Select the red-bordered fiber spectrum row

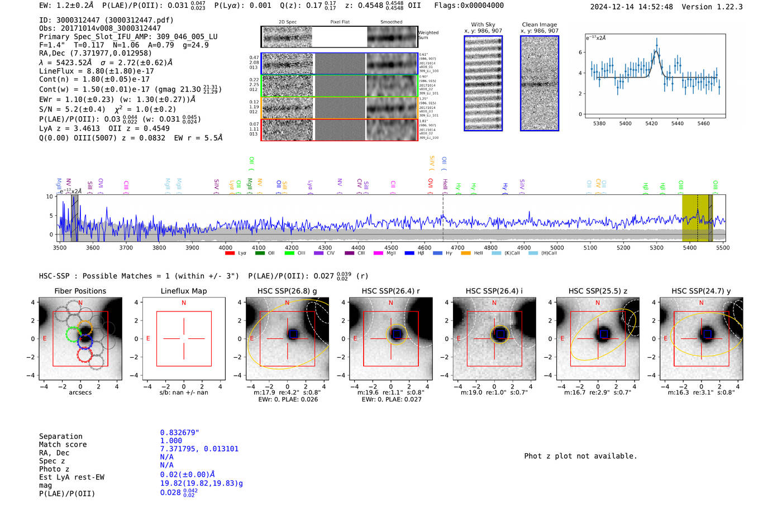tap(340, 130)
